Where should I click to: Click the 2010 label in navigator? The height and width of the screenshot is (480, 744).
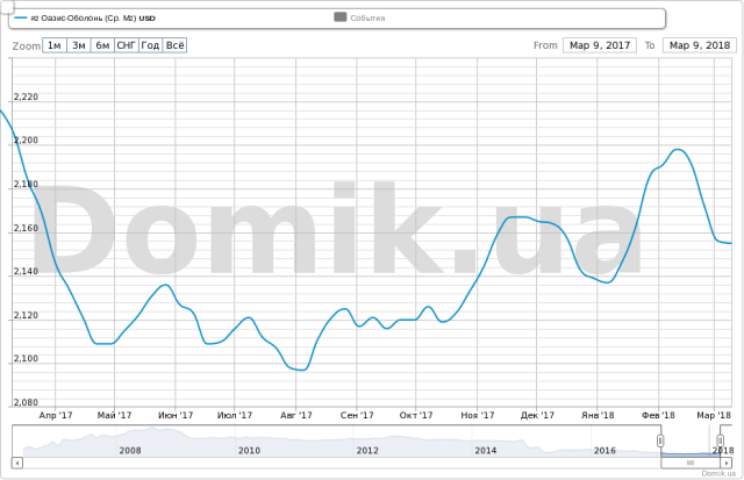pyautogui.click(x=249, y=450)
